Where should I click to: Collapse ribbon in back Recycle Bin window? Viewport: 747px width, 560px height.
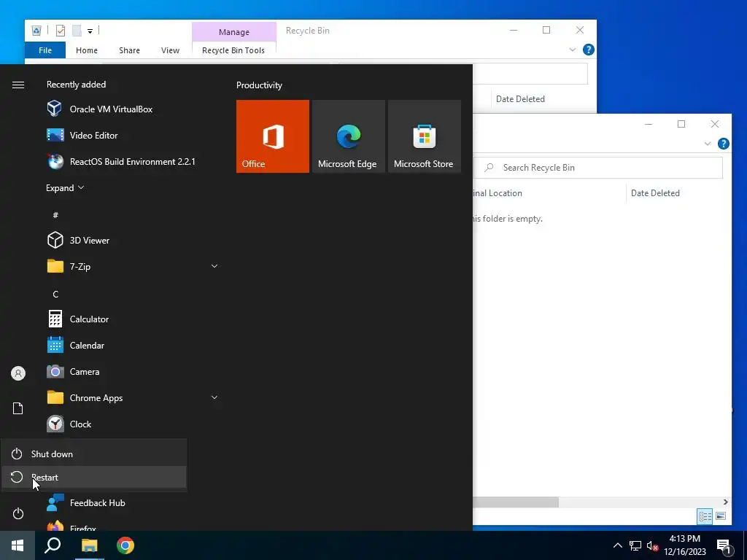[x=572, y=50]
